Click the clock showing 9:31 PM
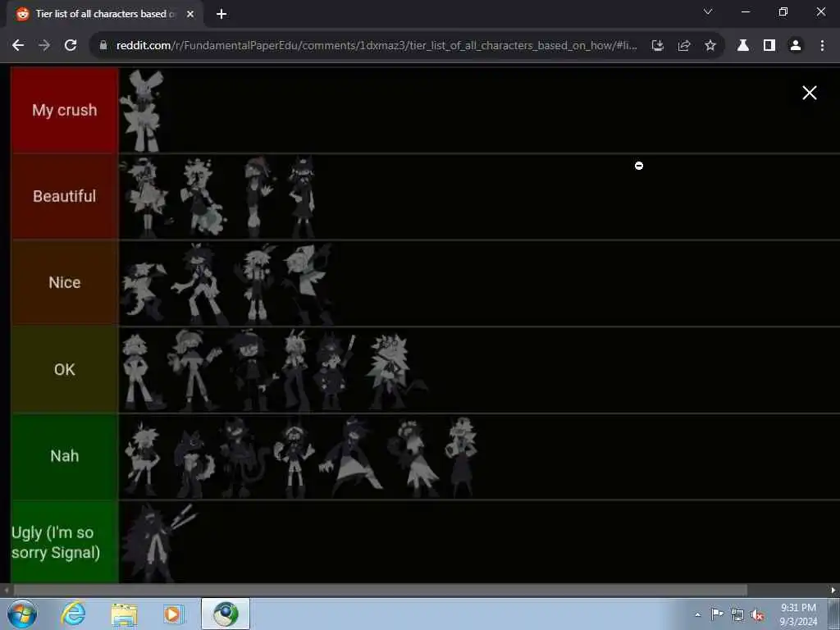The width and height of the screenshot is (840, 630). (798, 614)
